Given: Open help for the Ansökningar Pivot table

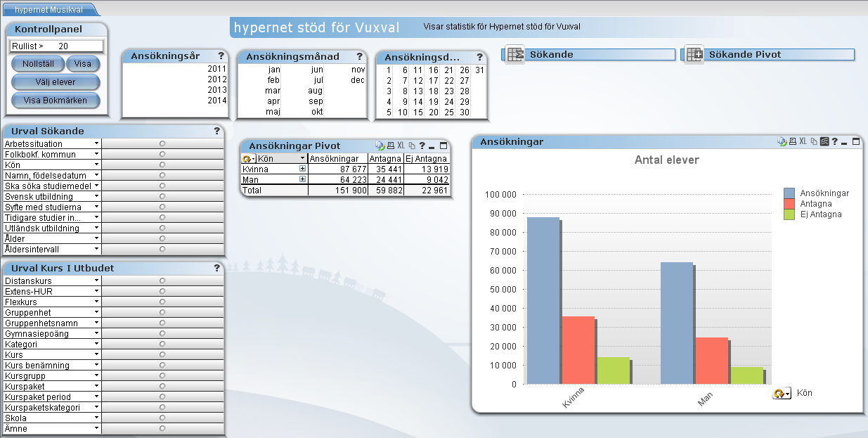Looking at the screenshot, I should (x=422, y=146).
